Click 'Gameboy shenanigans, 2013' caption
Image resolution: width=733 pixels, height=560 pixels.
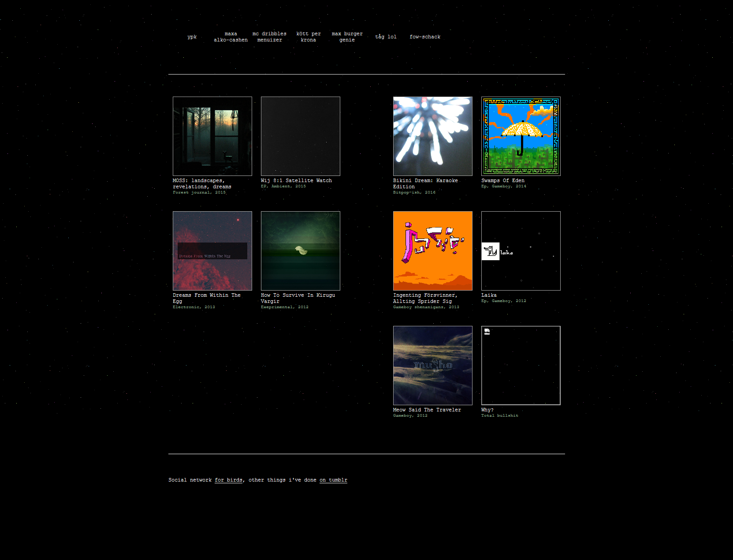click(426, 307)
